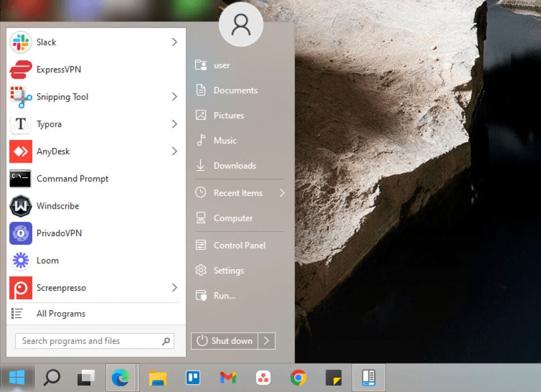Open Gmail from the taskbar
This screenshot has width=541, height=392.
pyautogui.click(x=228, y=377)
